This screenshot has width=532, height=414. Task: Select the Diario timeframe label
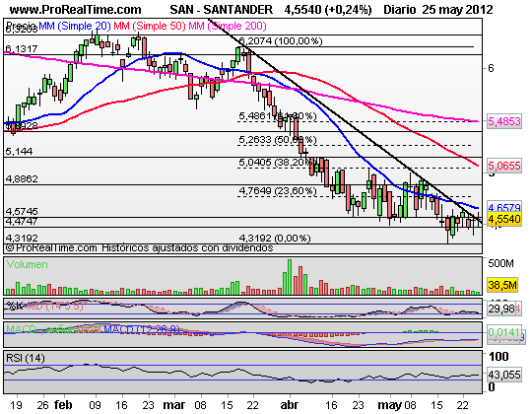[400, 10]
